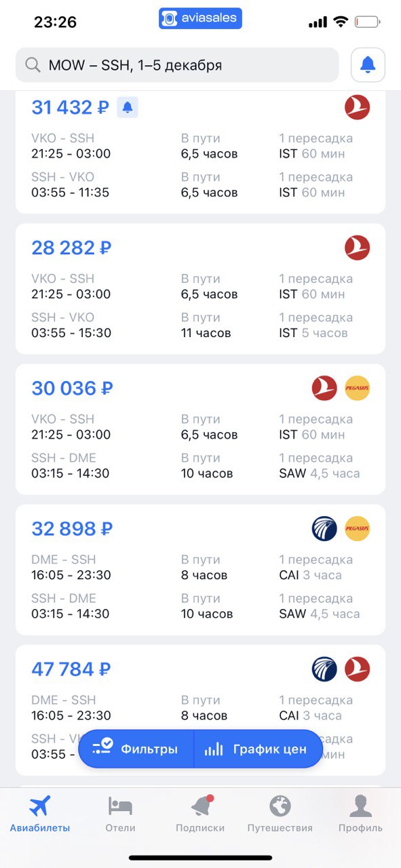Tap the bell notification button beside search

[368, 65]
